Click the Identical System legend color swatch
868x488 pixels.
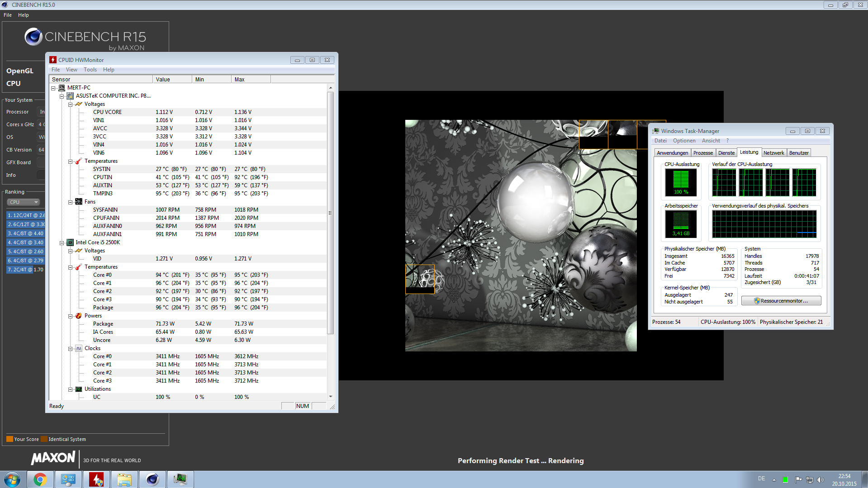click(44, 439)
